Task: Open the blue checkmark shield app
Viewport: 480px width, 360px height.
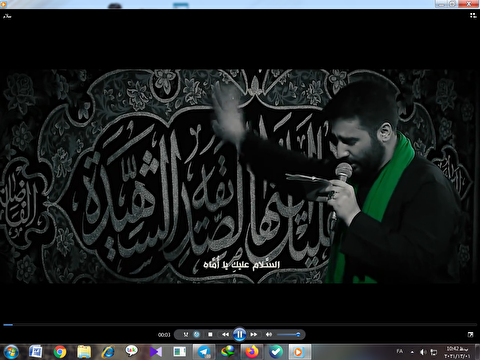Action: click(276, 352)
